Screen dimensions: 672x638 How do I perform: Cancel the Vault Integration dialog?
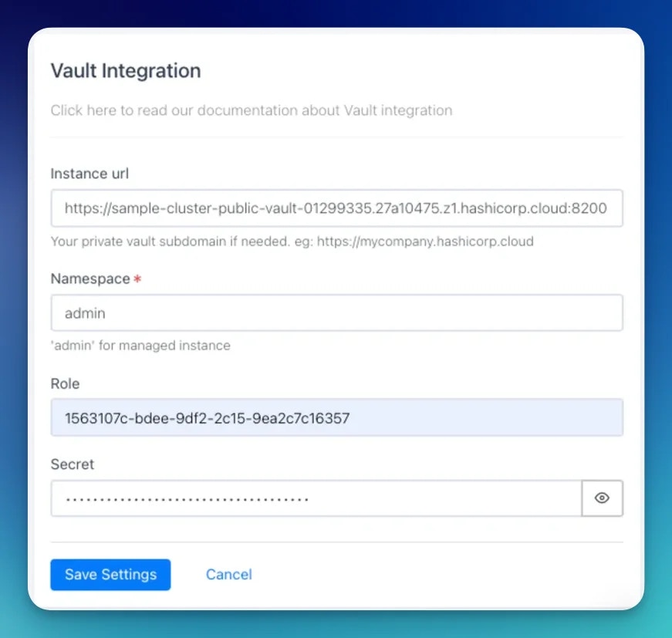[229, 575]
